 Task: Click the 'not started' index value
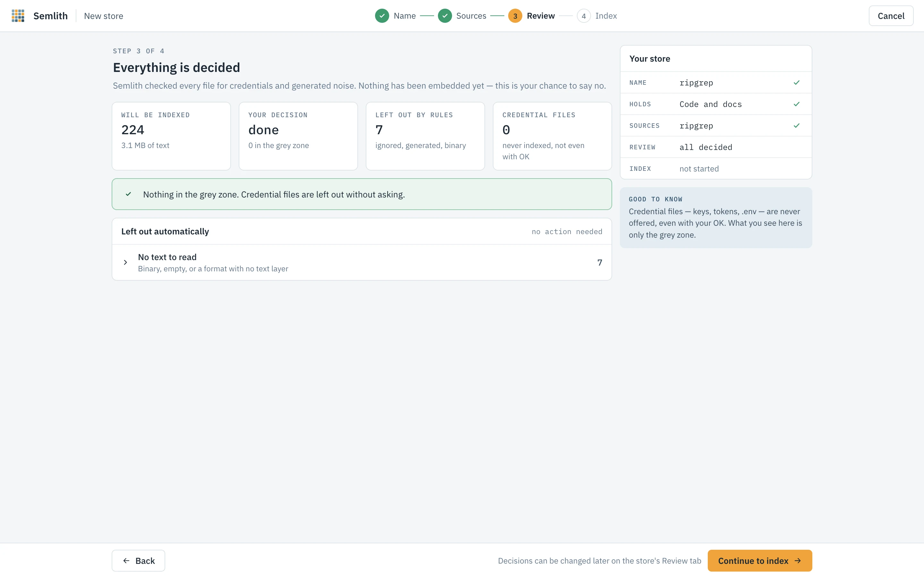point(699,169)
